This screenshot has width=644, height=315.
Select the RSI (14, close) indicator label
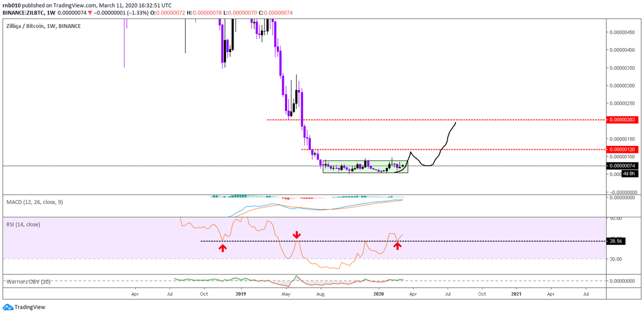(x=23, y=225)
